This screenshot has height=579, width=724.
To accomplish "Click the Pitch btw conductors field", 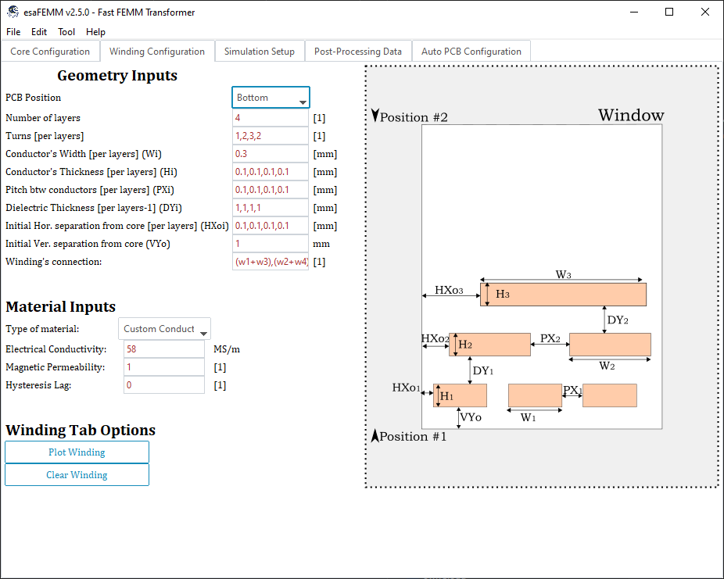I will pyautogui.click(x=270, y=190).
